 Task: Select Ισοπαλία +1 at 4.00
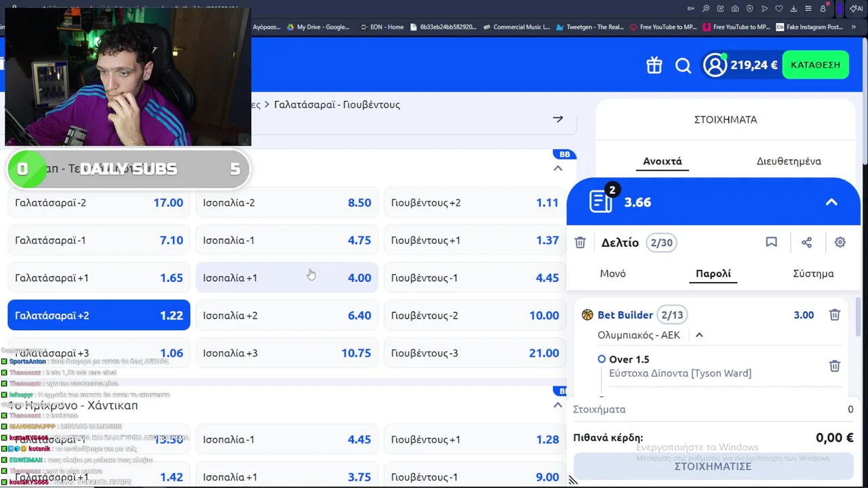click(287, 278)
